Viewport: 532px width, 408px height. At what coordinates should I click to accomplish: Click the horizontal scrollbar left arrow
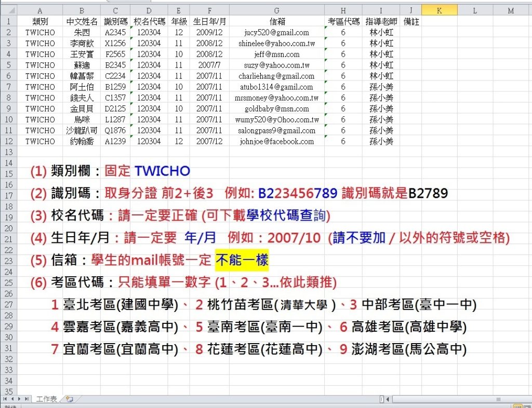click(388, 399)
